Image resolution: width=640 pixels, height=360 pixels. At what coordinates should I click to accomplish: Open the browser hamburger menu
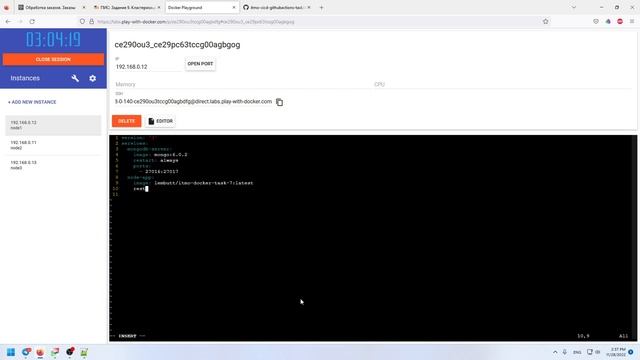(x=632, y=21)
